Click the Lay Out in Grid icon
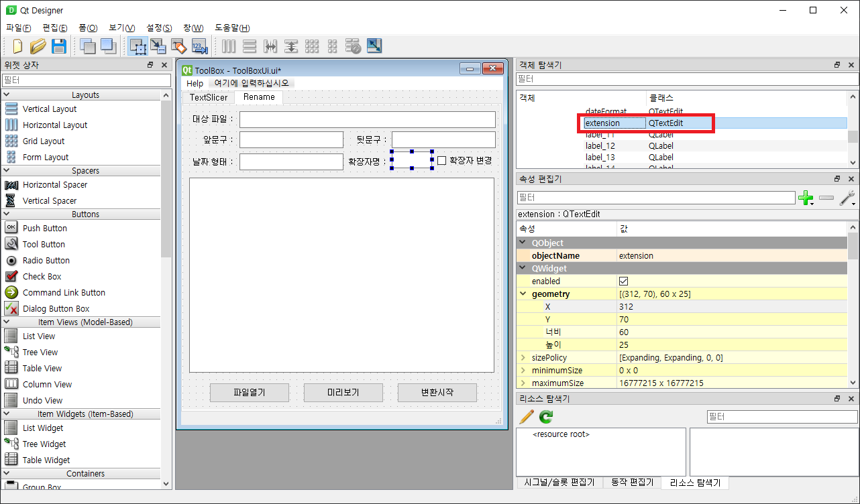Image resolution: width=860 pixels, height=504 pixels. pyautogui.click(x=312, y=46)
